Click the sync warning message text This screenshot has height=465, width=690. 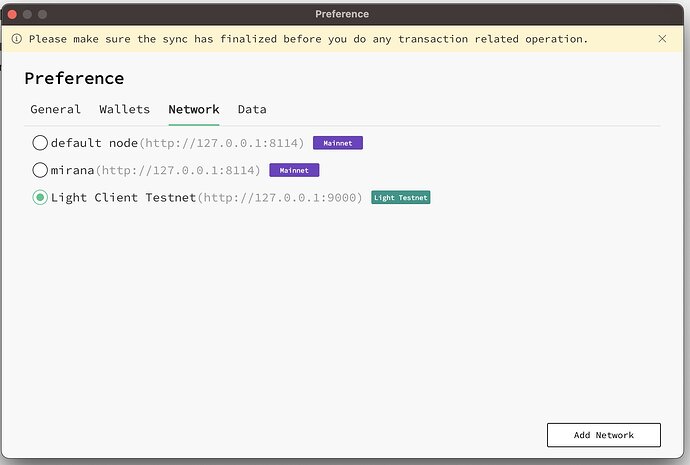coord(308,39)
